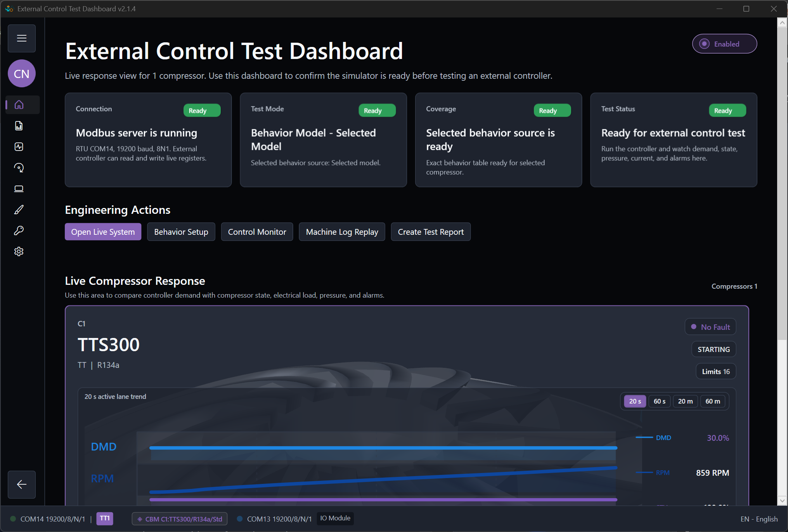Open the report document icon in the sidebar
This screenshot has width=788, height=532.
click(x=19, y=126)
